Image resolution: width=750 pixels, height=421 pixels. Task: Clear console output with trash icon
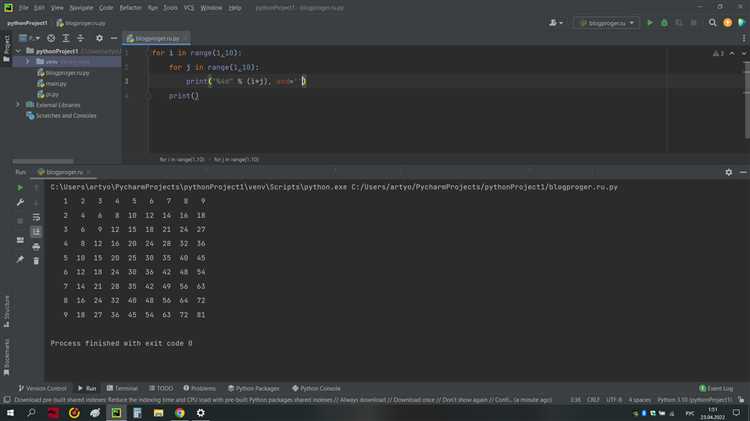tap(37, 260)
